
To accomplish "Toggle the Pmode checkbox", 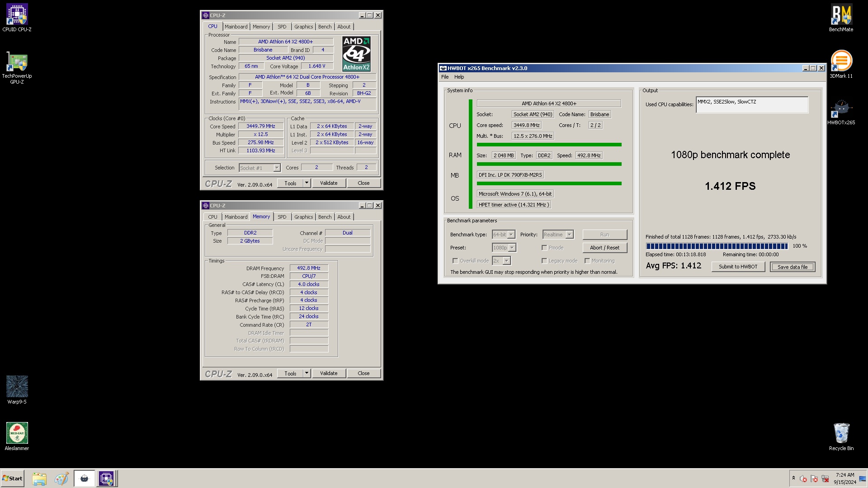I will (544, 248).
